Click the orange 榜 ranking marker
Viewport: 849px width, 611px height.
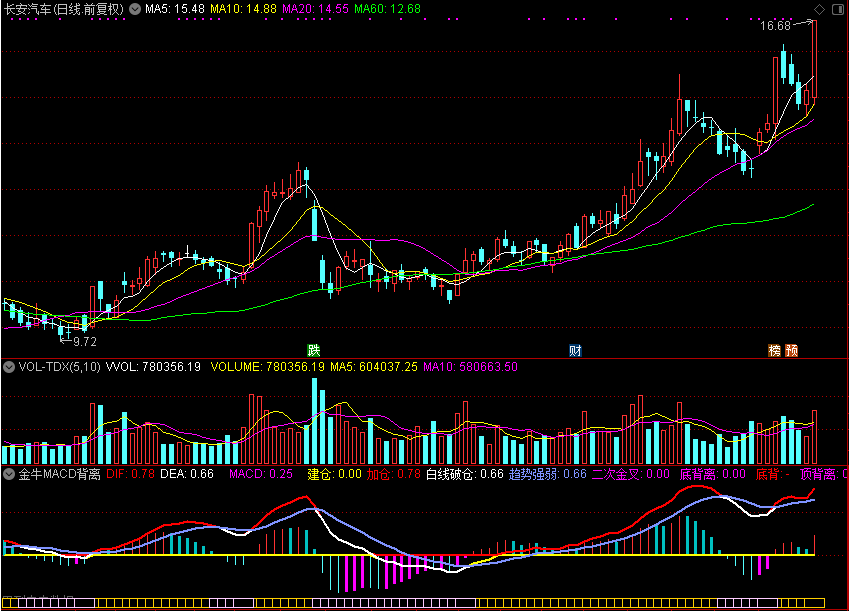point(775,350)
